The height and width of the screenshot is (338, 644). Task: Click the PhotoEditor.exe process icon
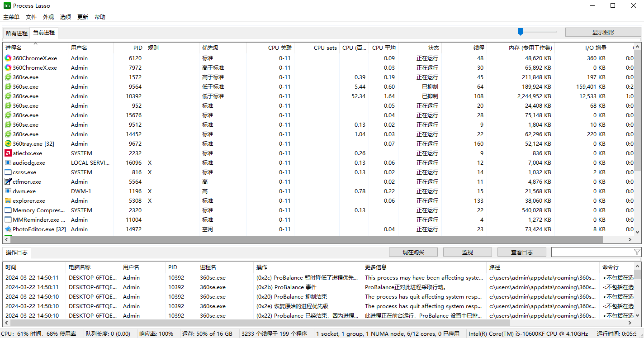click(x=8, y=229)
